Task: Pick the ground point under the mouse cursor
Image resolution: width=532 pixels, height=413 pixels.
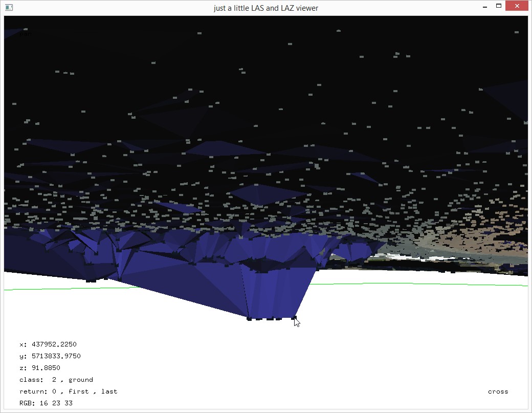Action: click(294, 318)
